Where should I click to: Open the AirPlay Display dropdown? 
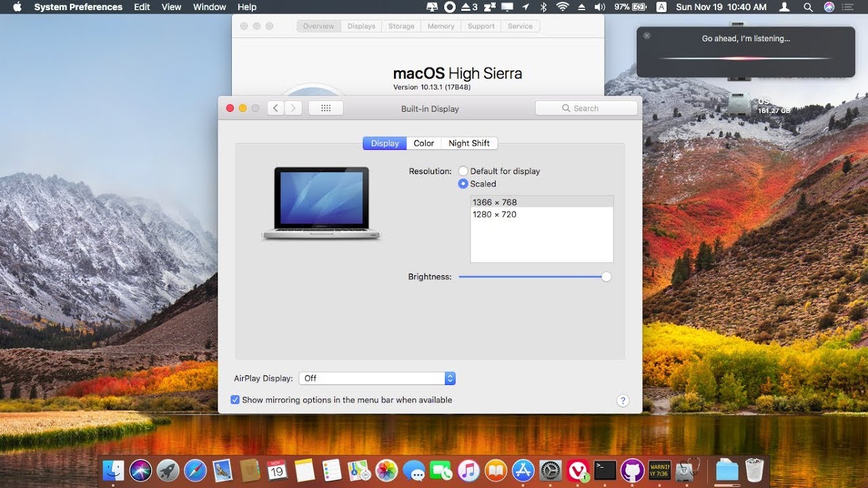tap(378, 378)
